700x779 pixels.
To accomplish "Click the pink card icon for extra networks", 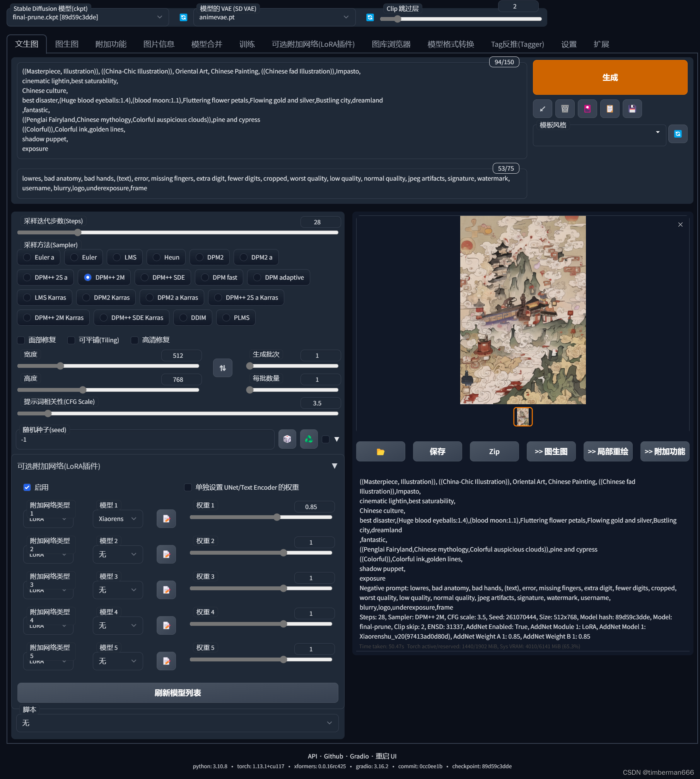I will click(x=587, y=109).
